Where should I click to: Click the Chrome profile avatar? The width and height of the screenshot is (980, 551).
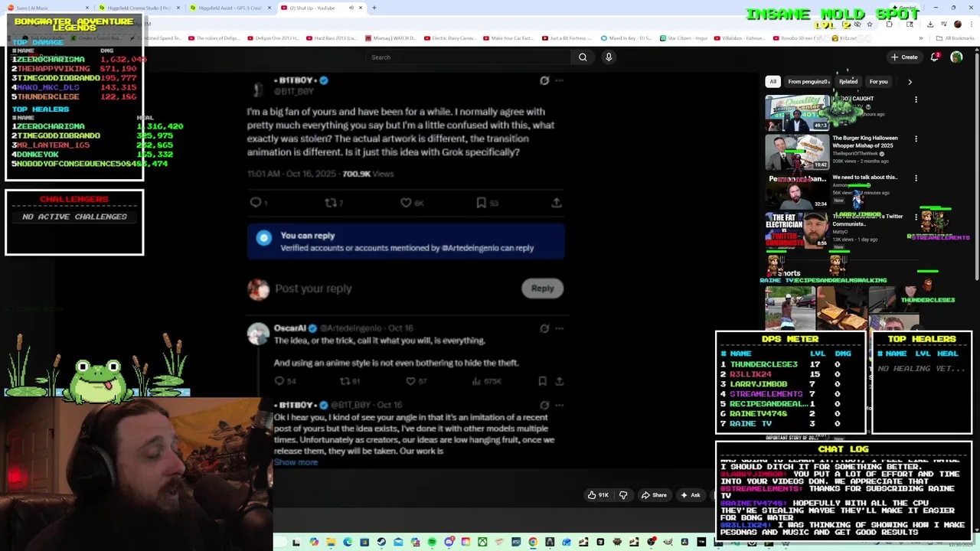click(x=958, y=24)
